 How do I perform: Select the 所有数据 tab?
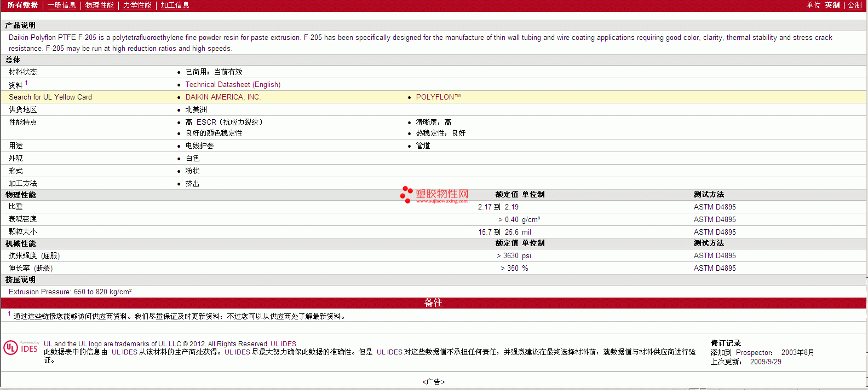pos(22,5)
